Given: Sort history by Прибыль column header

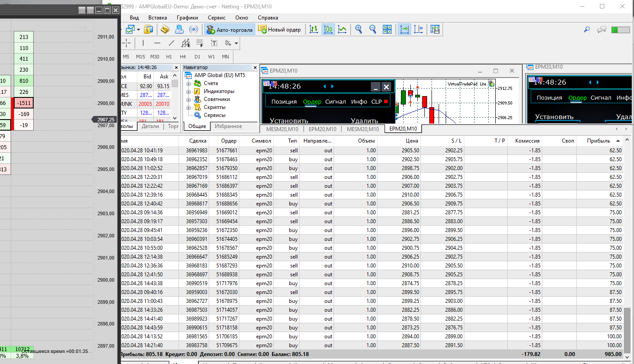Looking at the screenshot, I should (598, 141).
